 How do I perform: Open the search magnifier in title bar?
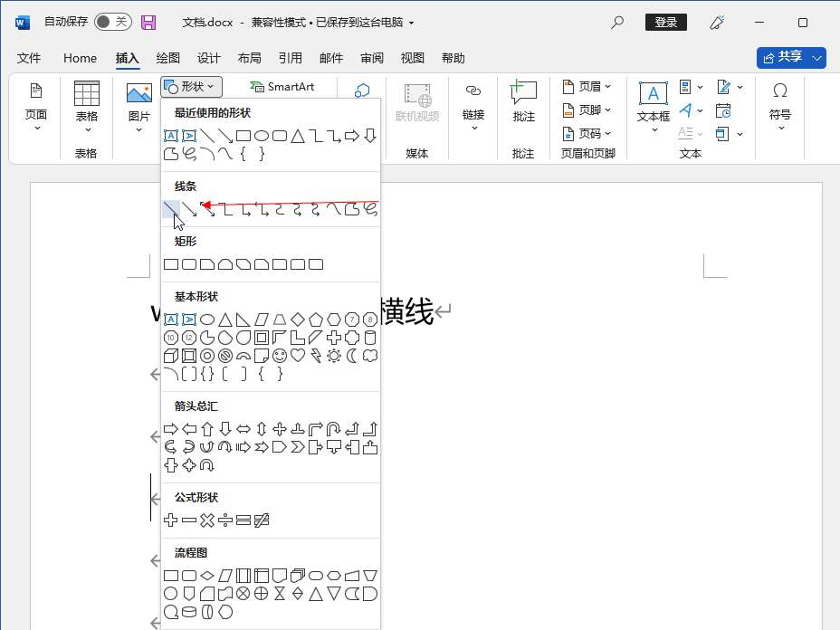click(x=617, y=22)
